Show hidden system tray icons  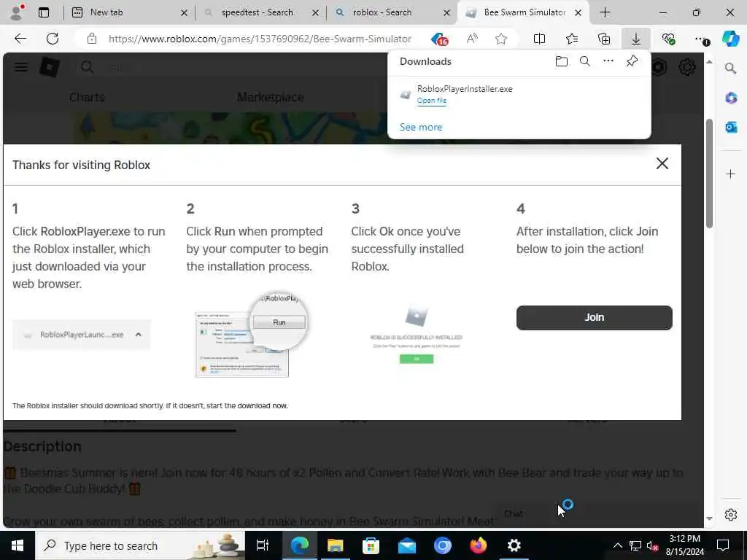point(617,545)
